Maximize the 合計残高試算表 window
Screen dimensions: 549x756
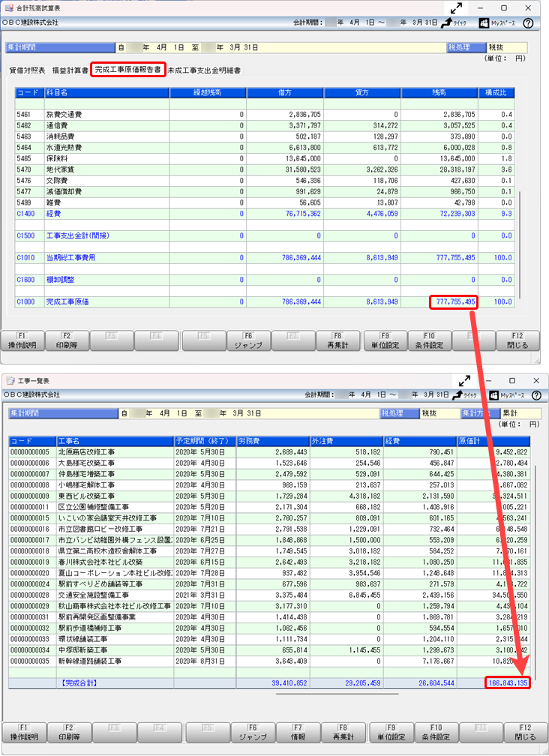point(504,8)
